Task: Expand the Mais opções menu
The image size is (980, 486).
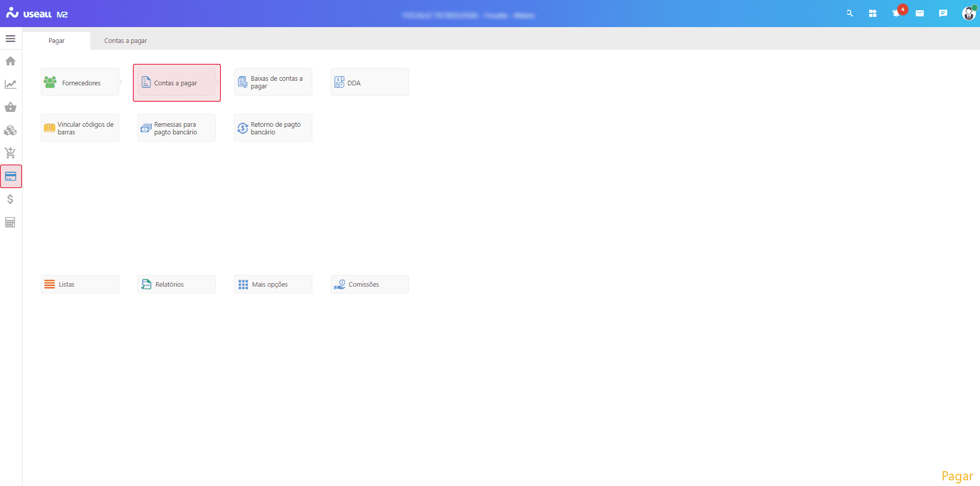Action: (273, 284)
